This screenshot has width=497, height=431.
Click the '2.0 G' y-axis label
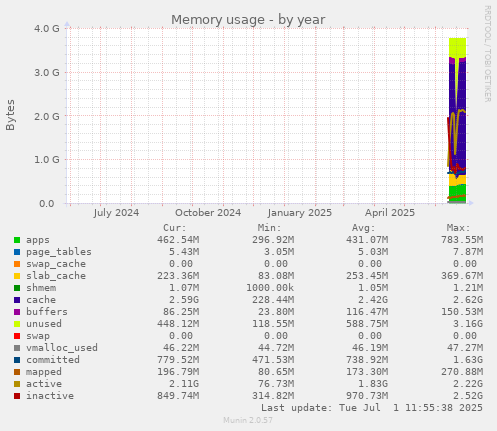pyautogui.click(x=47, y=116)
